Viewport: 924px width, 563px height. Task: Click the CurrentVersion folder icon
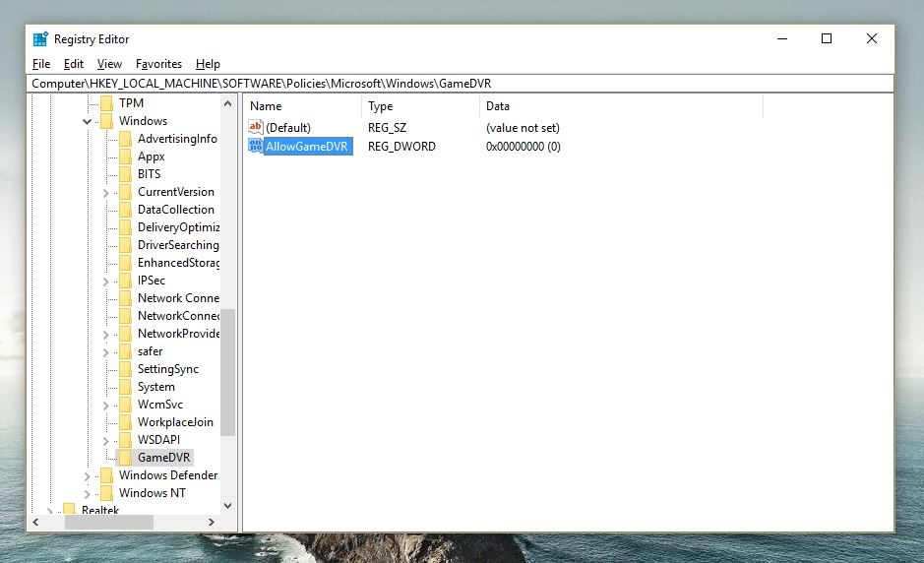[x=126, y=192]
